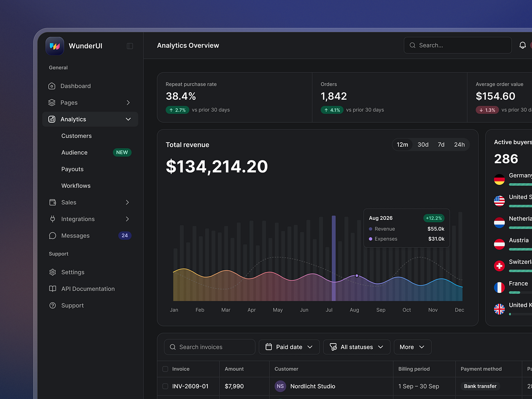This screenshot has height=399, width=532.
Task: Select the 24h time range tab
Action: tap(459, 145)
